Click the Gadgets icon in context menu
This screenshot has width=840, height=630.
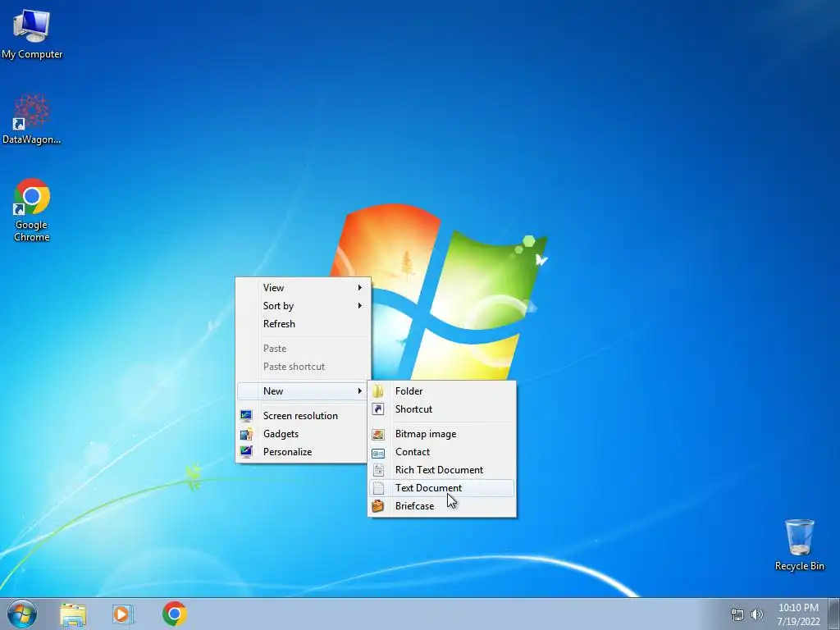246,434
